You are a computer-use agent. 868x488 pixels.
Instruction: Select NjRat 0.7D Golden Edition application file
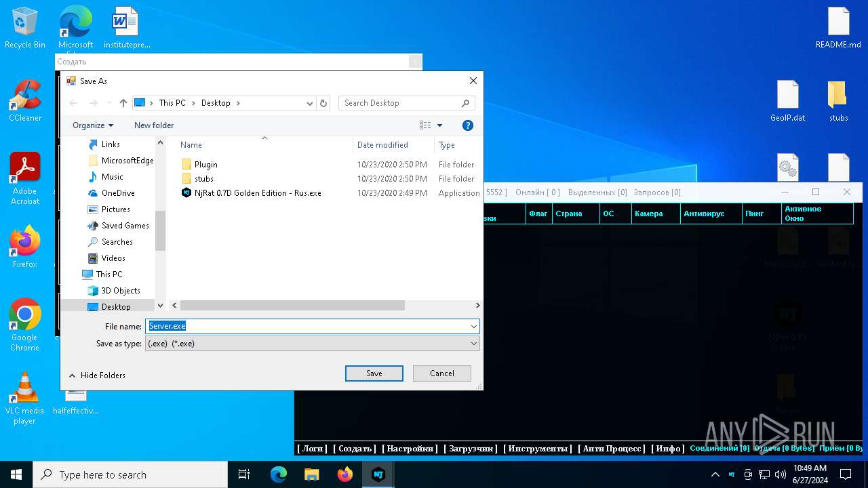click(257, 193)
